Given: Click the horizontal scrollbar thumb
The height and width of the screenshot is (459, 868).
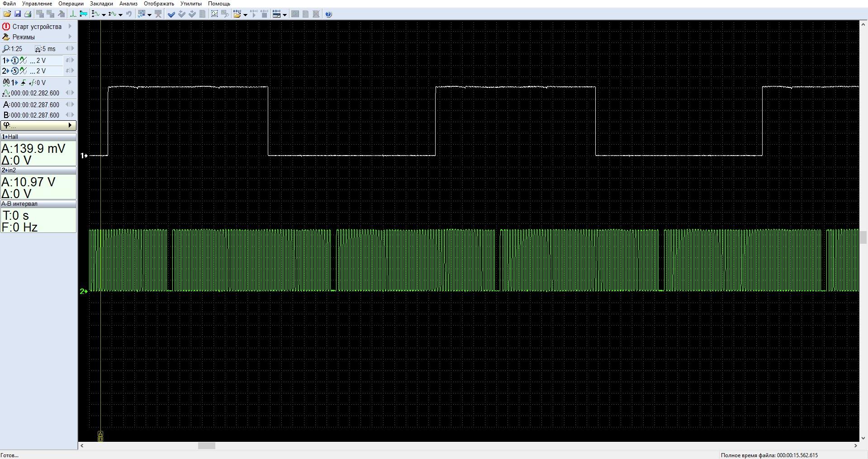Looking at the screenshot, I should pyautogui.click(x=207, y=445).
